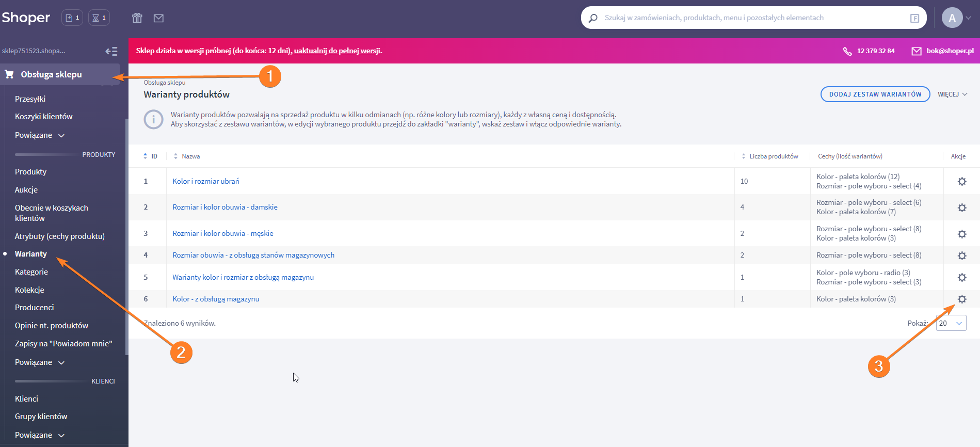Open Kolekcje menu item
This screenshot has width=980, height=447.
point(29,290)
